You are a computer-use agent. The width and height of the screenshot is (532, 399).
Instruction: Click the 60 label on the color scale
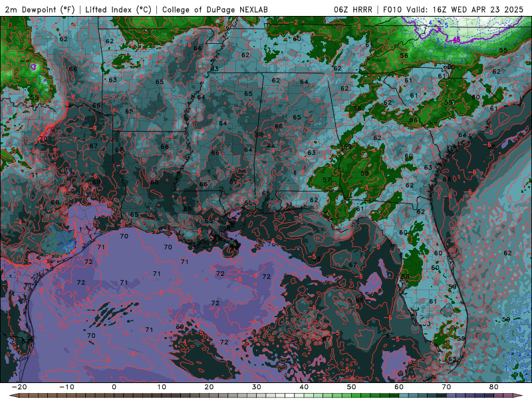399,387
